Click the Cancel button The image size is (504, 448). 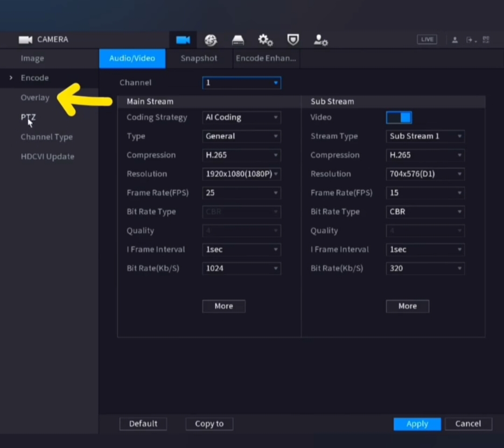(469, 424)
